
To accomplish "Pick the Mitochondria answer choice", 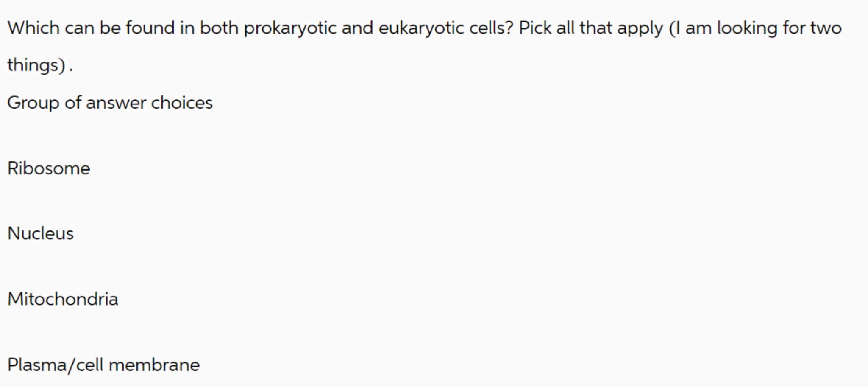I will pos(63,299).
